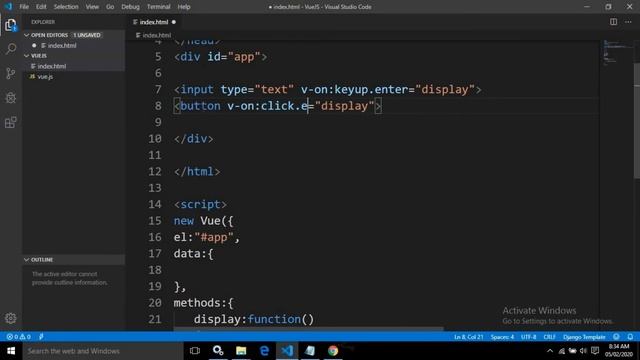Click "#app" string on line 16

point(214,237)
